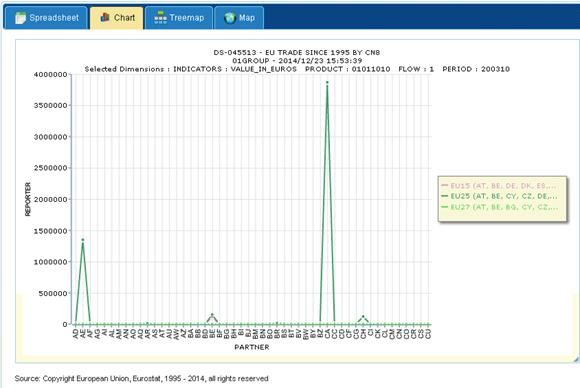Click the PERIOD : 200310 label
This screenshot has width=580, height=388.
coord(476,69)
